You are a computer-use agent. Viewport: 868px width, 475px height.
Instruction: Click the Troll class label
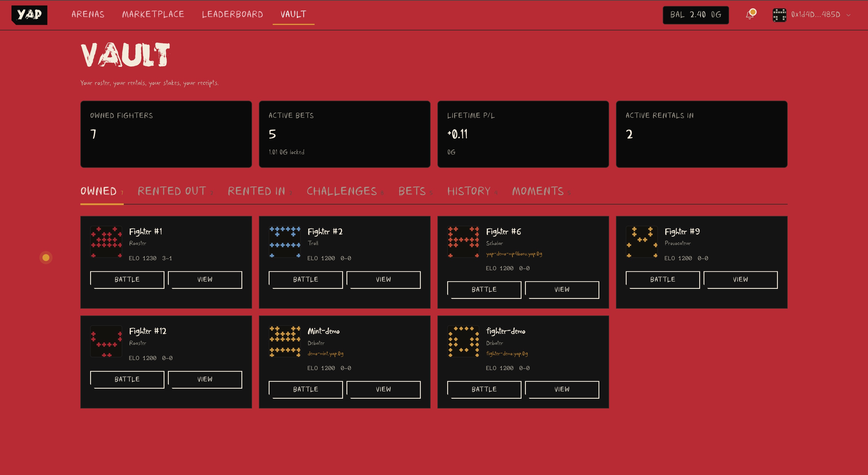pos(313,243)
